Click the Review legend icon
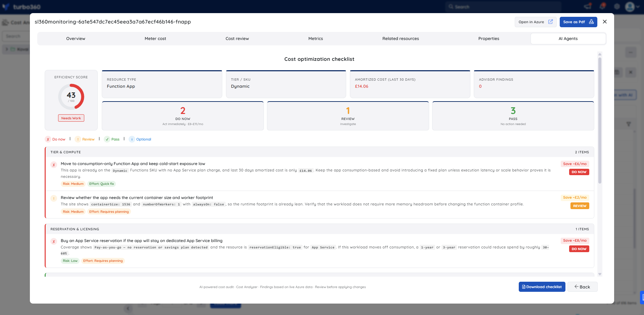Viewport: 644px width, 315px height. [x=78, y=139]
